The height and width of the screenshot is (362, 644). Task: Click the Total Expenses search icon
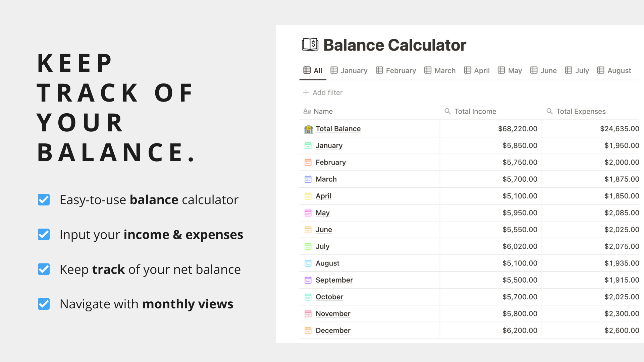click(x=549, y=111)
